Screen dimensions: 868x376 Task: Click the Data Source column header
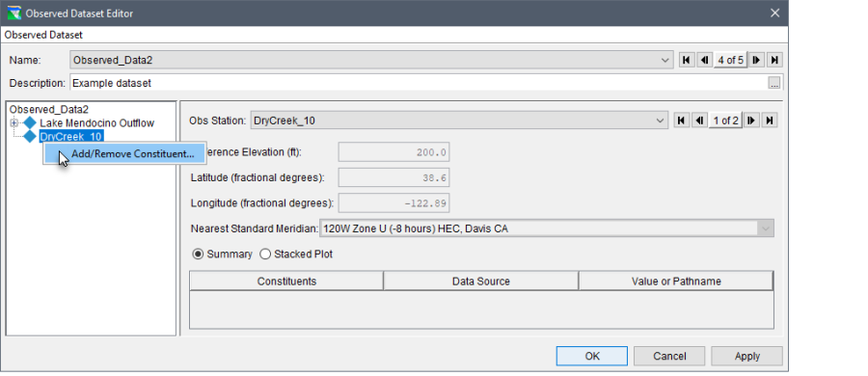[481, 282]
